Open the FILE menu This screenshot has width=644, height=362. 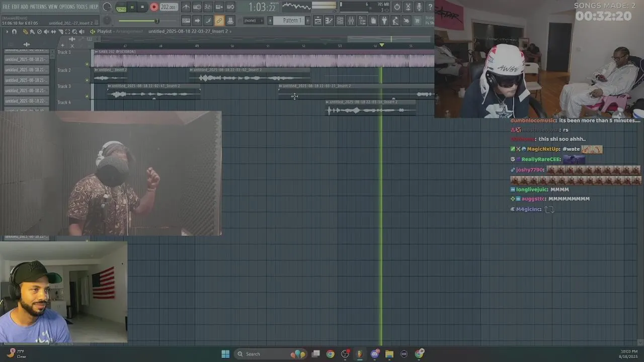[7, 7]
